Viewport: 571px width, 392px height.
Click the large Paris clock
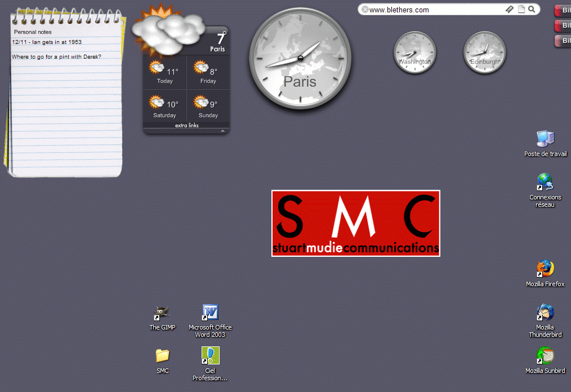pos(300,58)
